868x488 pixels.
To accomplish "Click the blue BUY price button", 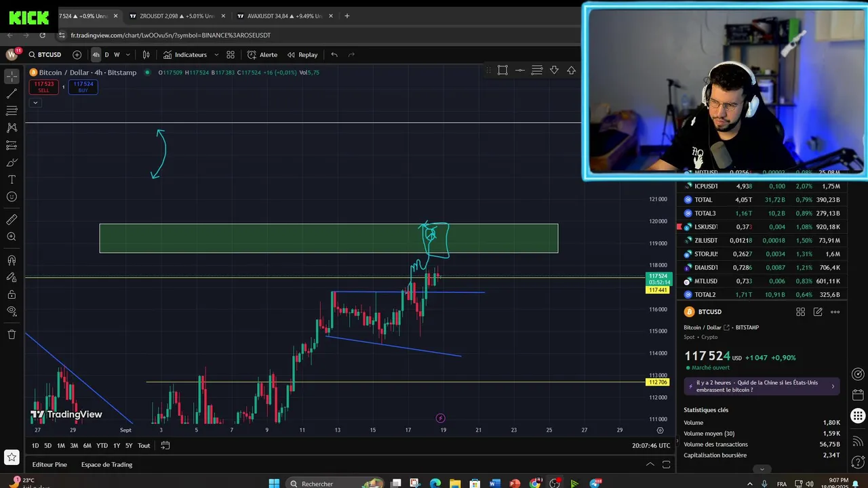I will coord(83,87).
